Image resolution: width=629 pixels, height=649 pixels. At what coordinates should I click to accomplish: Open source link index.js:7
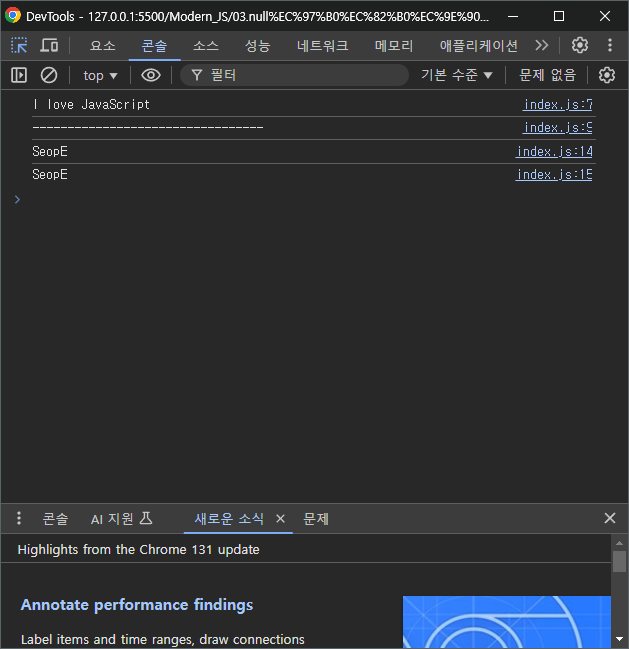pos(557,104)
